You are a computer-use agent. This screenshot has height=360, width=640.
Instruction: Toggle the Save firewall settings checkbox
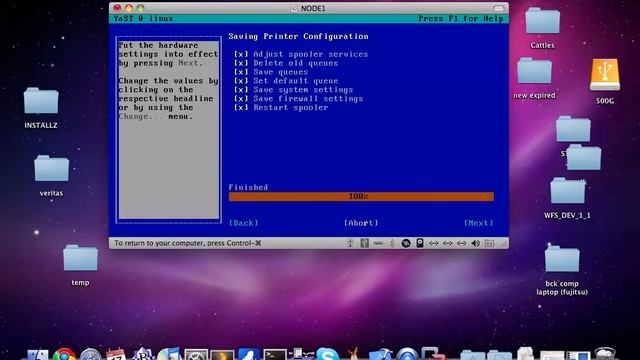[x=241, y=99]
